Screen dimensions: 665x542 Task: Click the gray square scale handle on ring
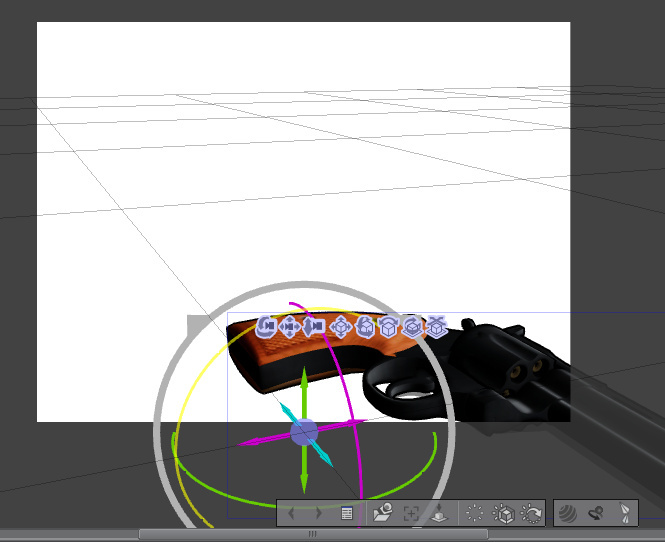point(198,324)
